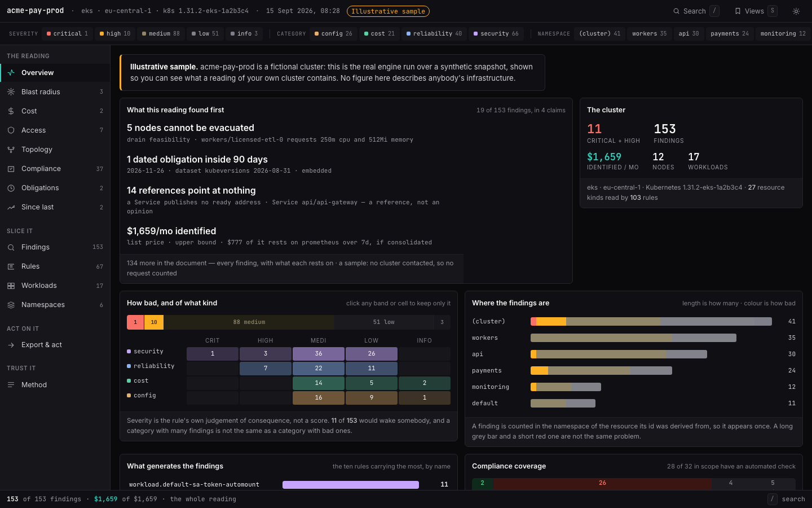Toggle the monitoring namespace filter chip
The width and height of the screenshot is (812, 508).
tap(783, 34)
